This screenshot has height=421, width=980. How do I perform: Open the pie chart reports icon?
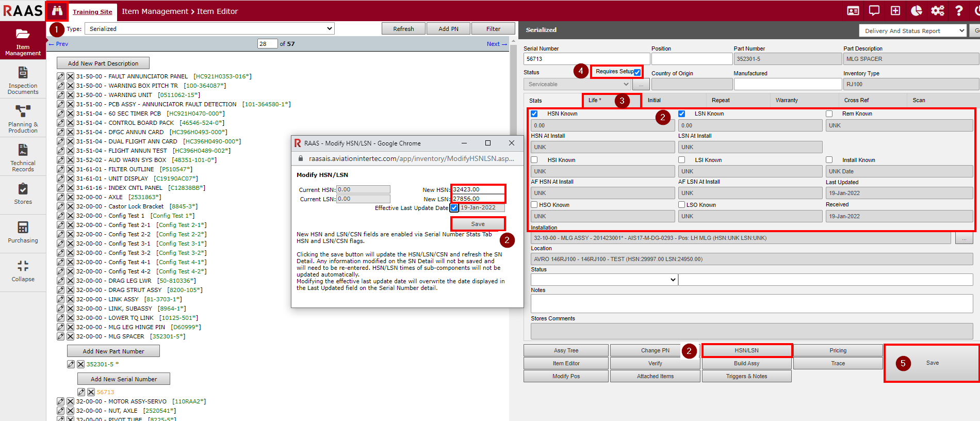tap(917, 11)
